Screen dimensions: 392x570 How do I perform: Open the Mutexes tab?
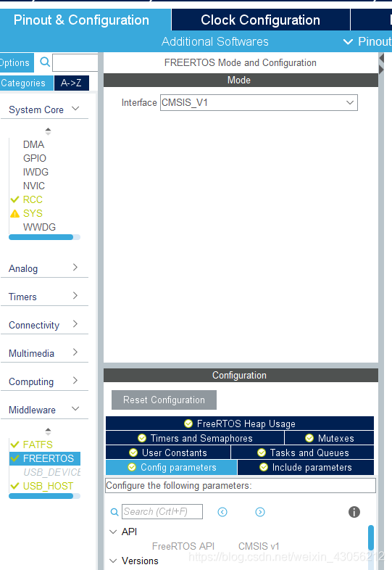329,438
